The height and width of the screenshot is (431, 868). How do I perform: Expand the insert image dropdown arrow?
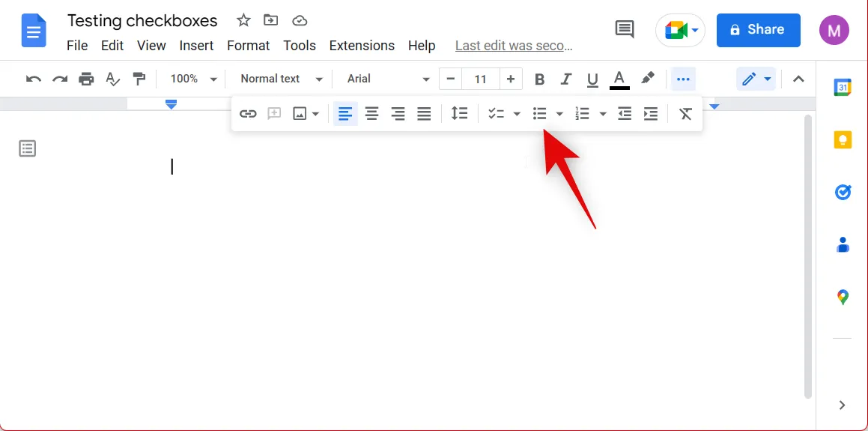point(315,114)
